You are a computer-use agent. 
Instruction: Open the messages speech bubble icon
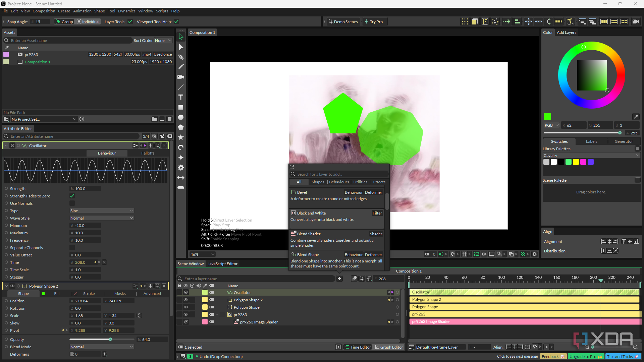point(183,356)
